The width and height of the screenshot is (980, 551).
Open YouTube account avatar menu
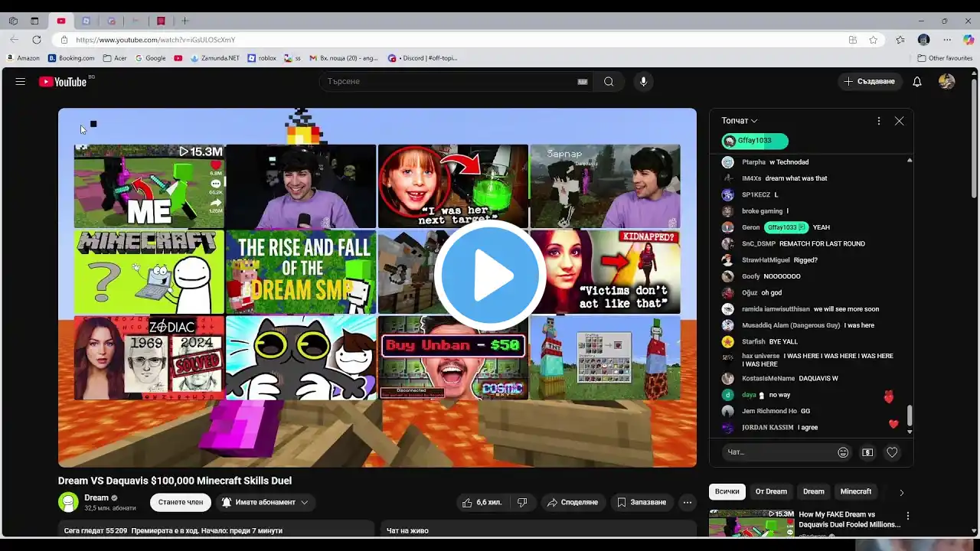tap(947, 81)
